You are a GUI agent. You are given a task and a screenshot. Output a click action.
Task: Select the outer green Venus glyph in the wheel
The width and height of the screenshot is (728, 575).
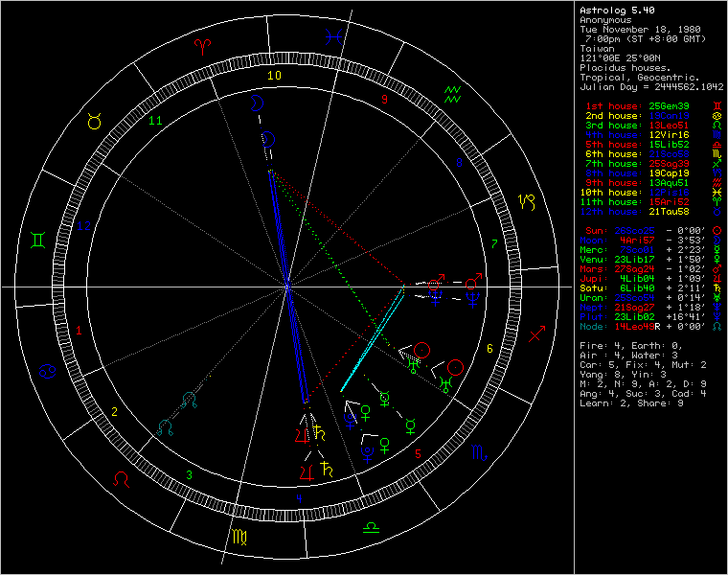coord(385,445)
